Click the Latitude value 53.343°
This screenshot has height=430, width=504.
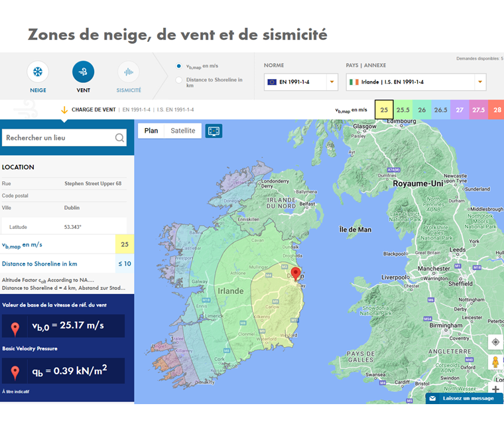click(73, 227)
